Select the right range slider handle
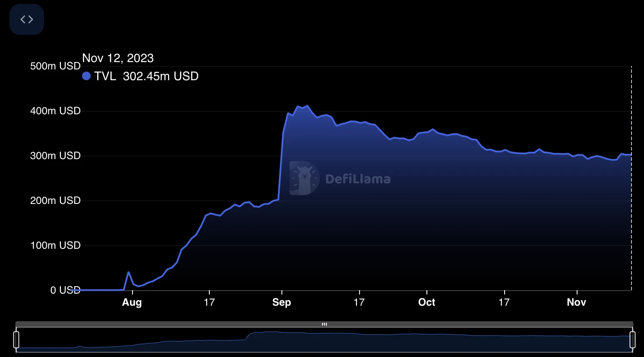The height and width of the screenshot is (357, 644). (632, 339)
